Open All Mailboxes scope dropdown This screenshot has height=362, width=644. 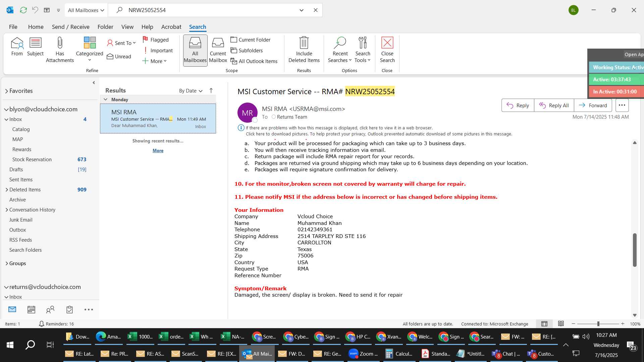86,10
